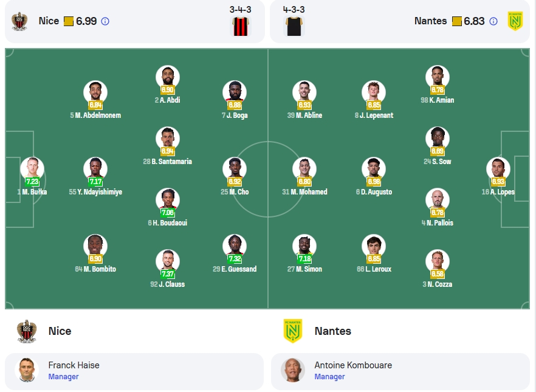Click H. Boudaoui's 7.06 rating badge

pyautogui.click(x=168, y=213)
